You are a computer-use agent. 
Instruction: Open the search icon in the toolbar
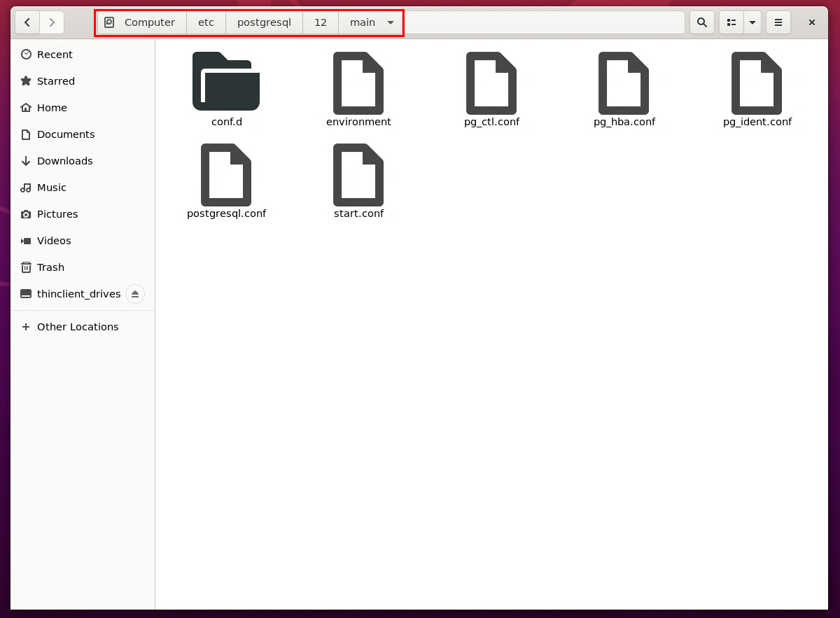pos(701,22)
